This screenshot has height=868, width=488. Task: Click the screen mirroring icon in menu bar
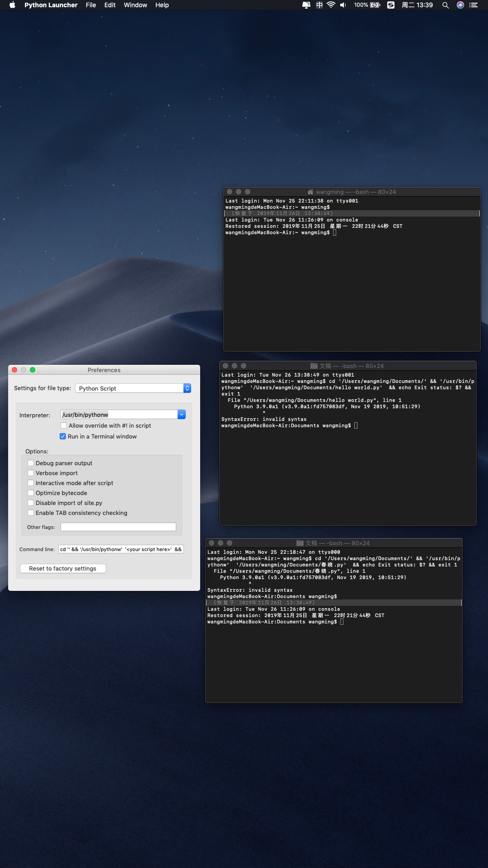point(306,5)
